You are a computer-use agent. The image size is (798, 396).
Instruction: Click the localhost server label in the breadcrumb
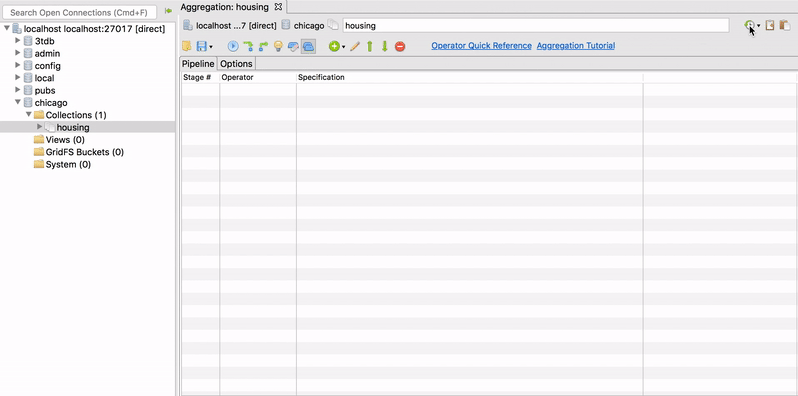[x=236, y=25]
